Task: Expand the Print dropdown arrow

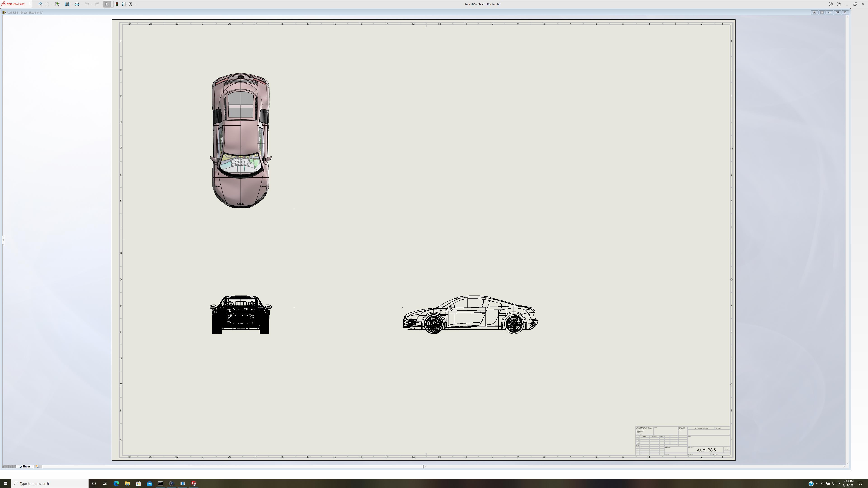Action: pos(82,4)
